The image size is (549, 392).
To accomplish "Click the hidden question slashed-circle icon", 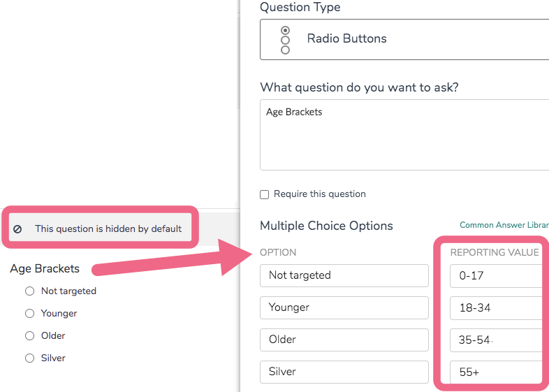I will pos(17,228).
